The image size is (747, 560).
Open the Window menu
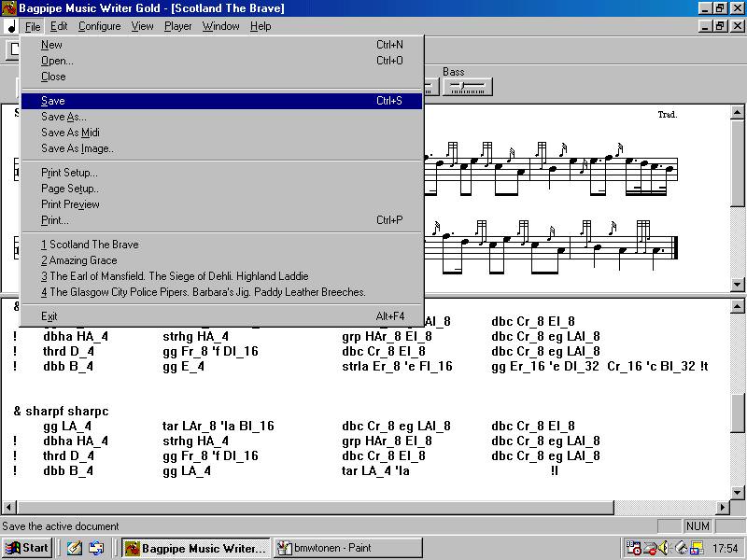tap(220, 26)
